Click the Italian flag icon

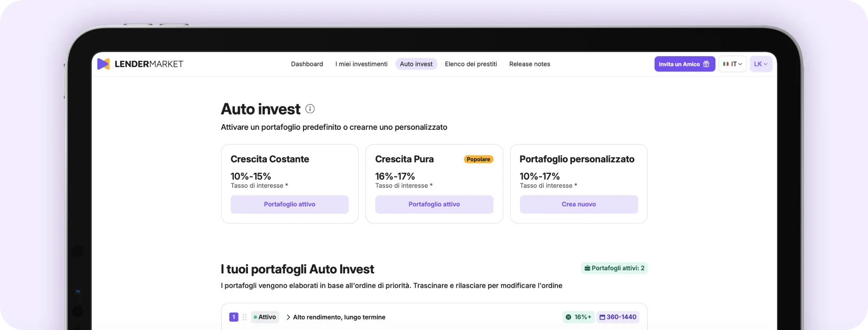(726, 64)
